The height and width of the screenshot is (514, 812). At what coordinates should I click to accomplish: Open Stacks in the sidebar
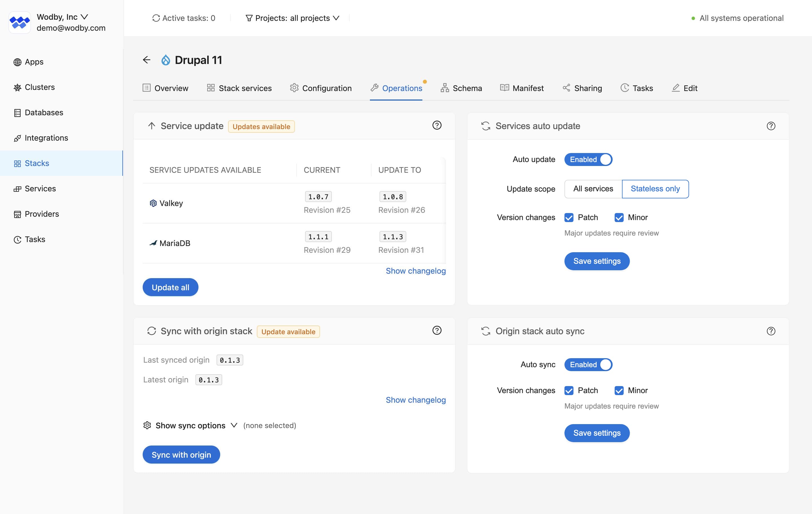tap(61, 163)
